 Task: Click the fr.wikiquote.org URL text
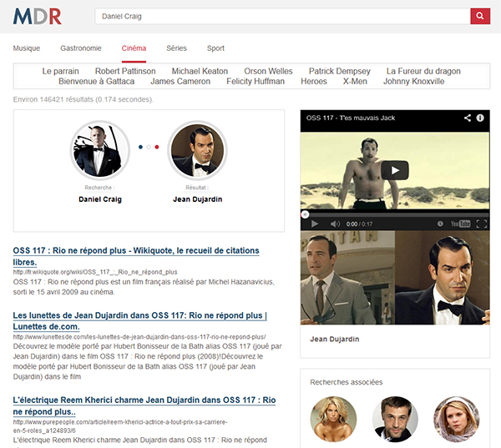click(95, 272)
